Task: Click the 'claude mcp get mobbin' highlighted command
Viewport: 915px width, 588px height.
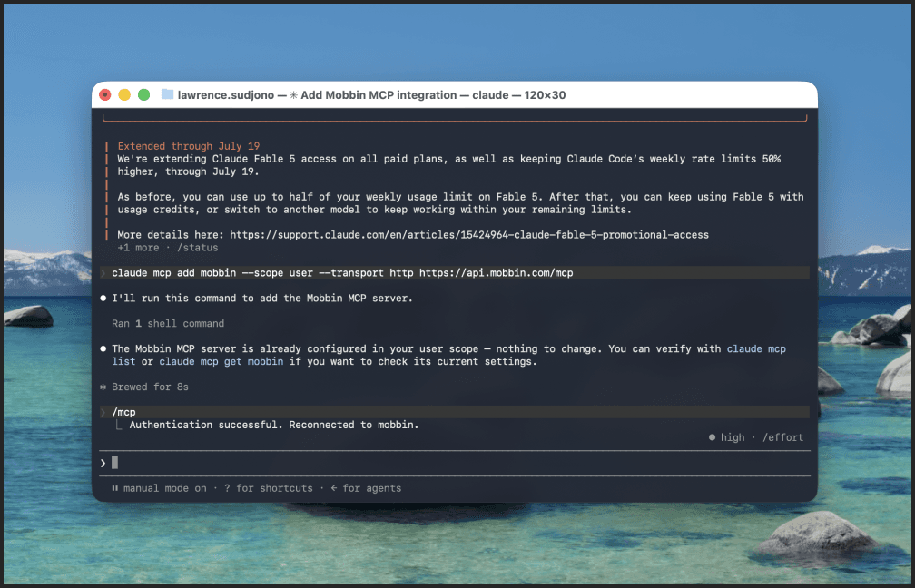Action: [221, 361]
